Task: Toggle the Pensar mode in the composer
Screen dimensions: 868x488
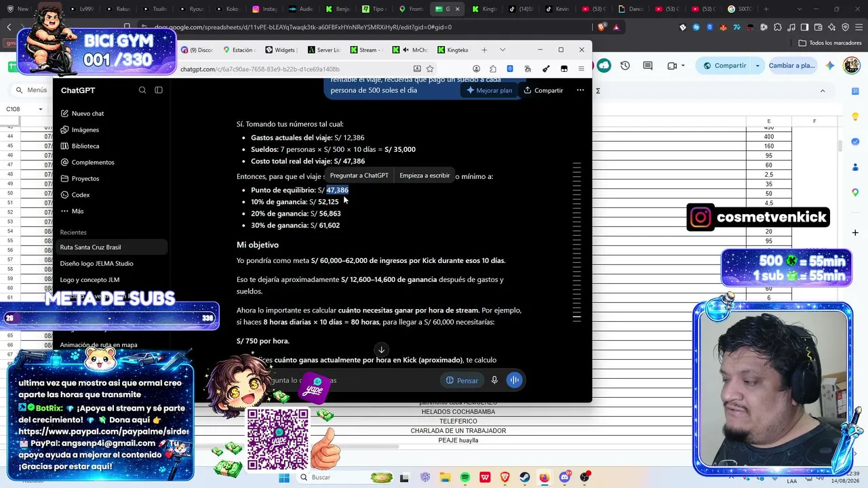Action: (462, 380)
